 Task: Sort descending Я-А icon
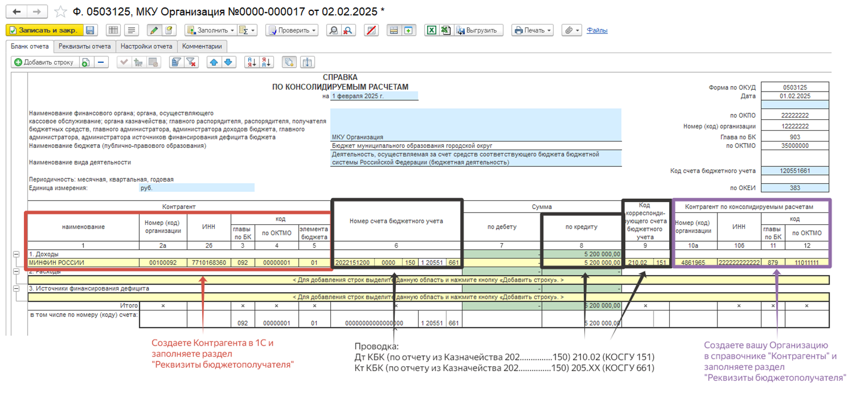tap(266, 62)
